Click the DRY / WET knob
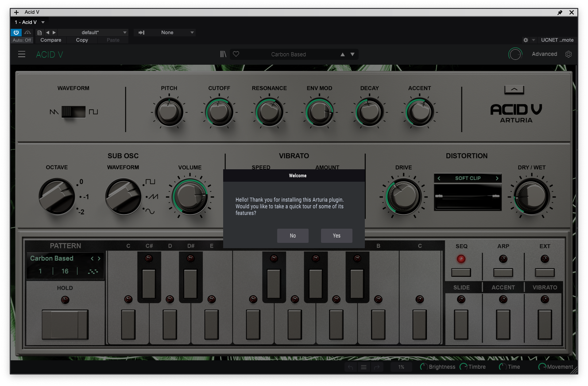This screenshot has width=588, height=386. 531,196
